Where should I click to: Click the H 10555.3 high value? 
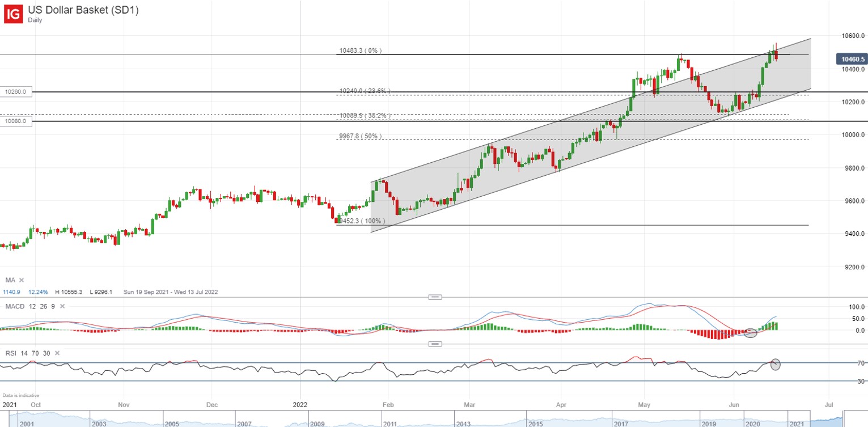(69, 292)
